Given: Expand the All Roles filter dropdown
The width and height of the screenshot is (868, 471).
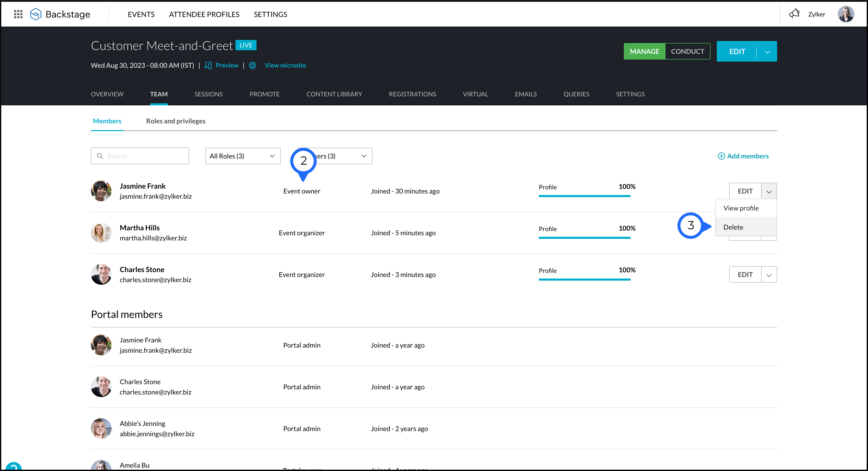Looking at the screenshot, I should click(x=243, y=156).
